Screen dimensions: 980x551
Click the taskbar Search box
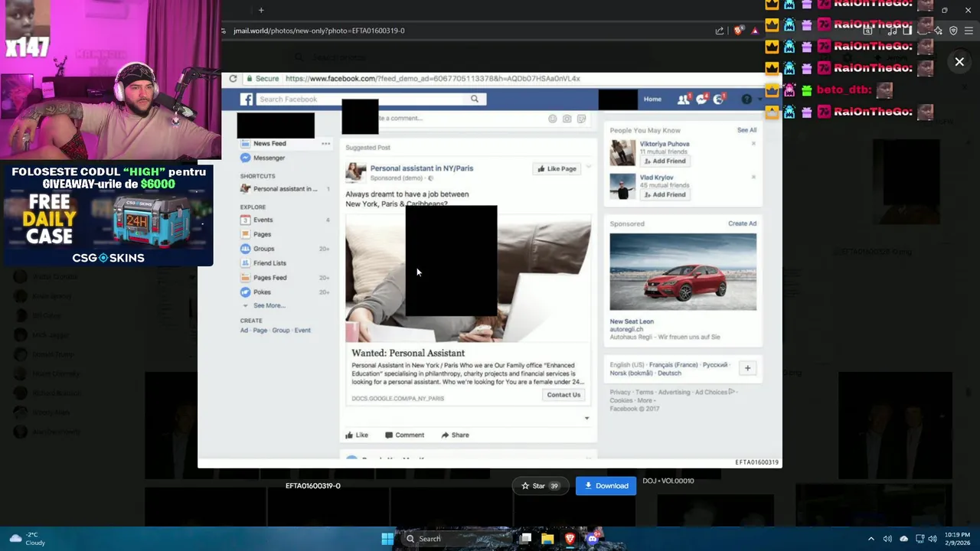tap(455, 539)
